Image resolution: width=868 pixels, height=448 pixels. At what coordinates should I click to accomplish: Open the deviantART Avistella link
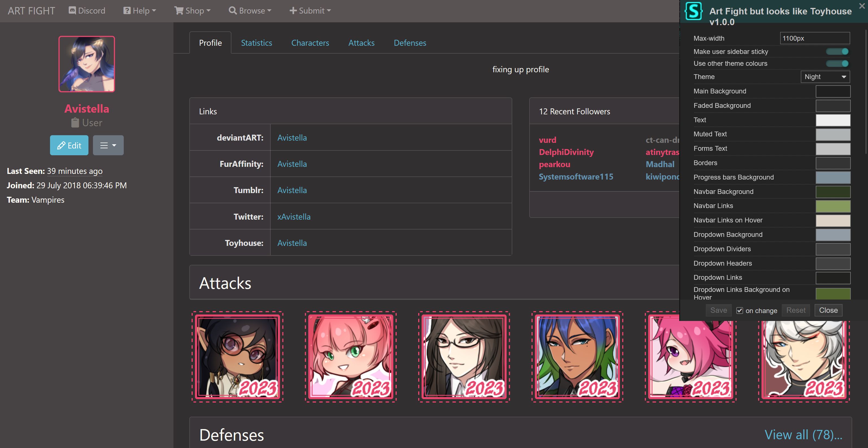[x=292, y=138]
